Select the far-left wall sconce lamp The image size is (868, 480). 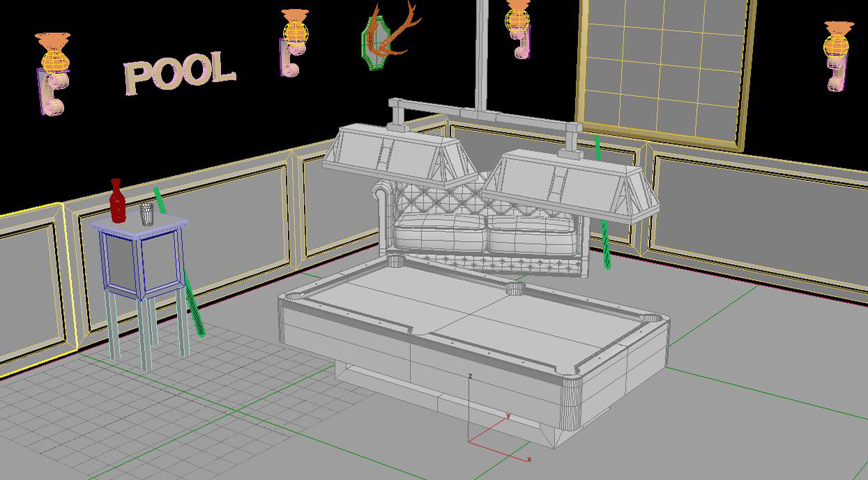[x=53, y=70]
